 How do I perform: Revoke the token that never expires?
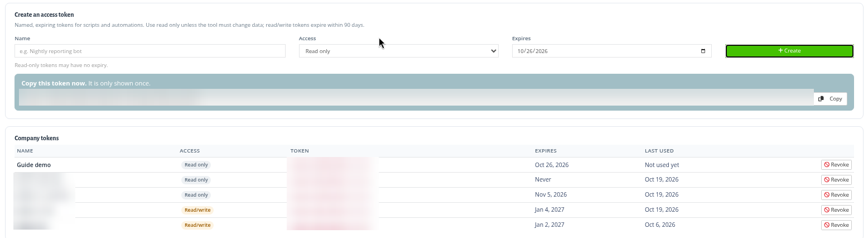click(x=836, y=180)
